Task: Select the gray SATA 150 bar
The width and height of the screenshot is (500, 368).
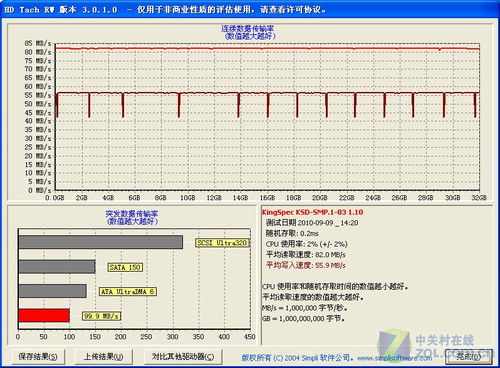Action: [57, 267]
